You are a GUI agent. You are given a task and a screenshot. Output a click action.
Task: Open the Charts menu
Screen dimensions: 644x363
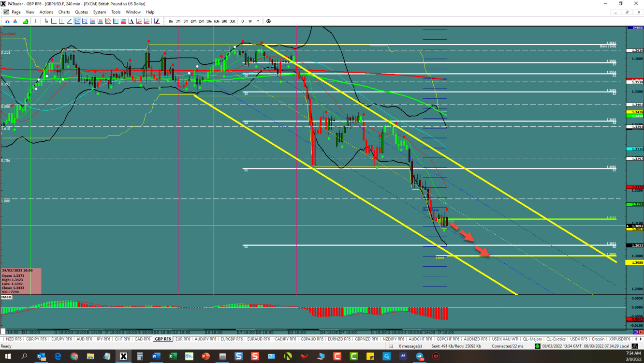[x=64, y=12]
